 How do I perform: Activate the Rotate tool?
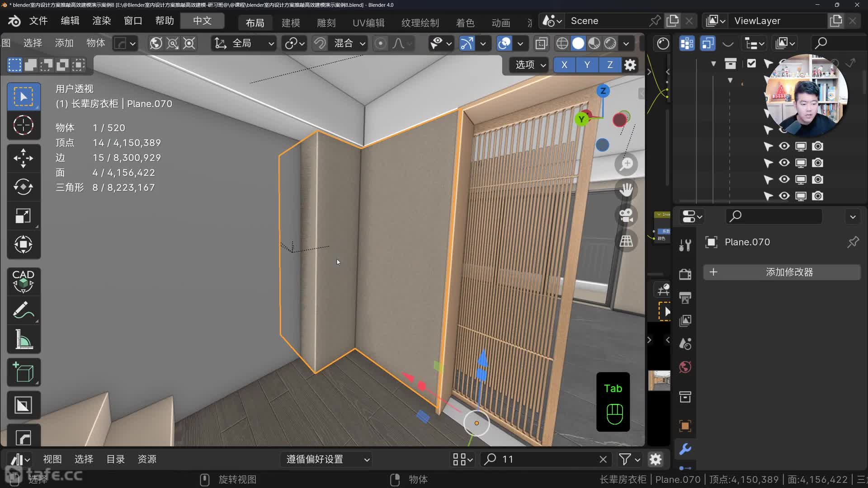click(23, 187)
